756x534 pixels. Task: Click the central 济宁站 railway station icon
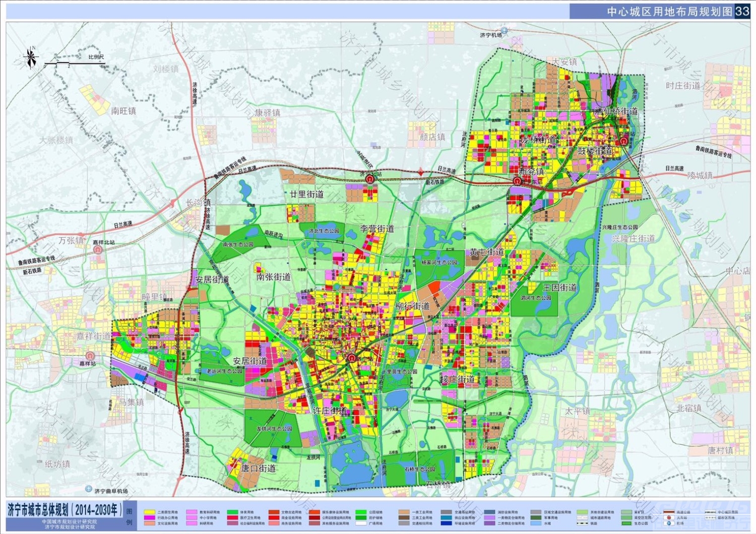coord(352,358)
